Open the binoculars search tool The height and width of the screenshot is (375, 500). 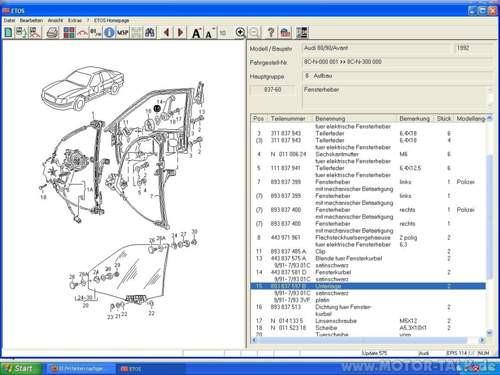(150, 33)
